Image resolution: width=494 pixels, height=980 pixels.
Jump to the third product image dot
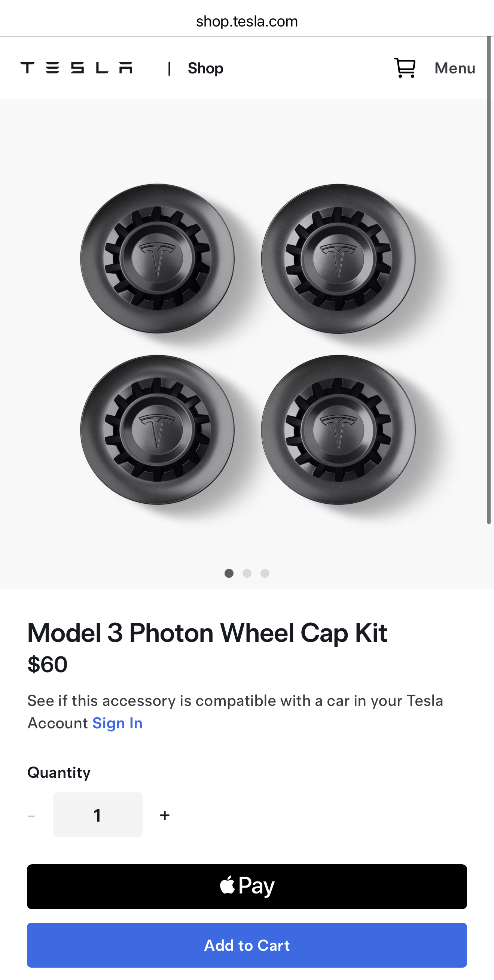tap(265, 573)
